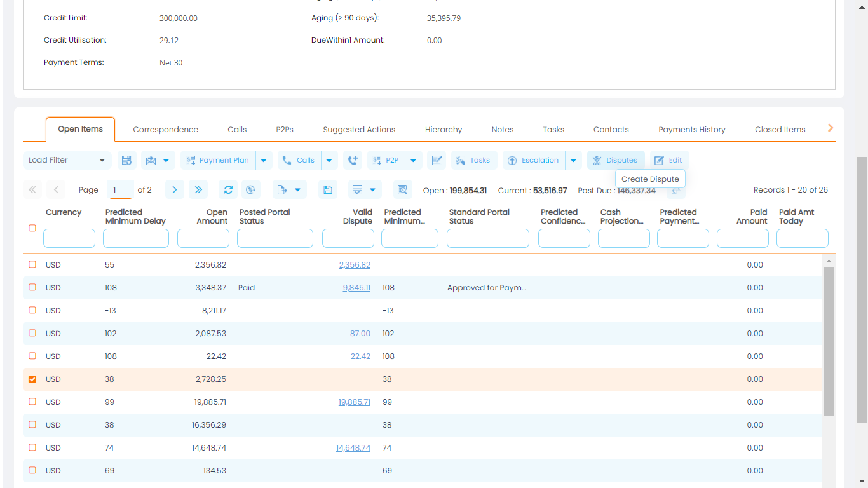Check the header select-all checkbox
868x488 pixels.
click(x=32, y=228)
